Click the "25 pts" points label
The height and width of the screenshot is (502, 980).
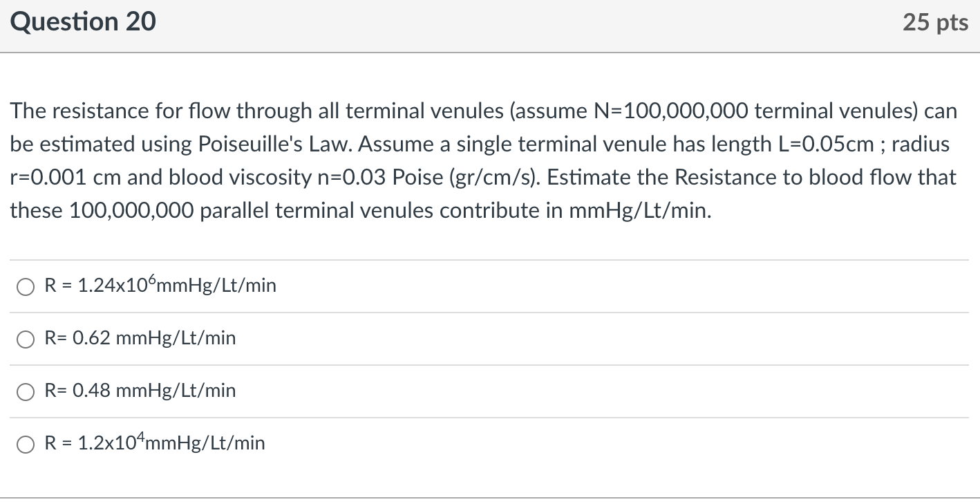935,23
